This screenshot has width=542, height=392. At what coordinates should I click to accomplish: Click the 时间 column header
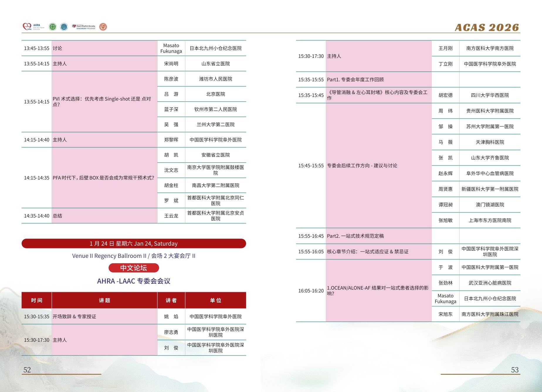click(x=37, y=300)
